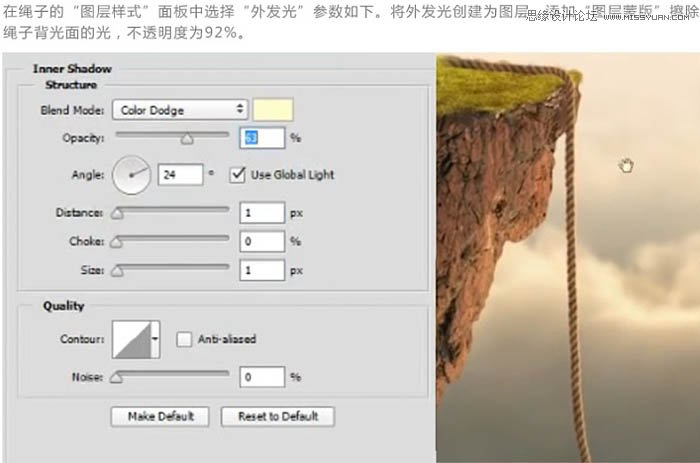Click the Opacity slider handle

click(x=186, y=139)
